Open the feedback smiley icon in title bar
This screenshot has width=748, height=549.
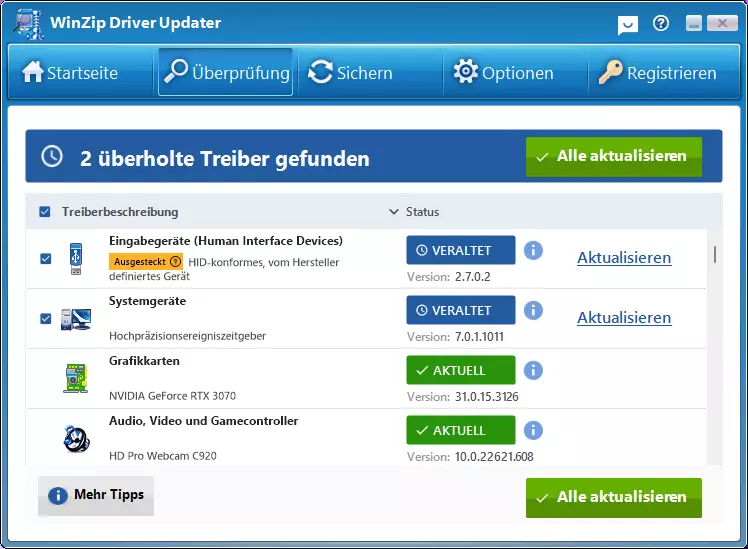tap(628, 24)
